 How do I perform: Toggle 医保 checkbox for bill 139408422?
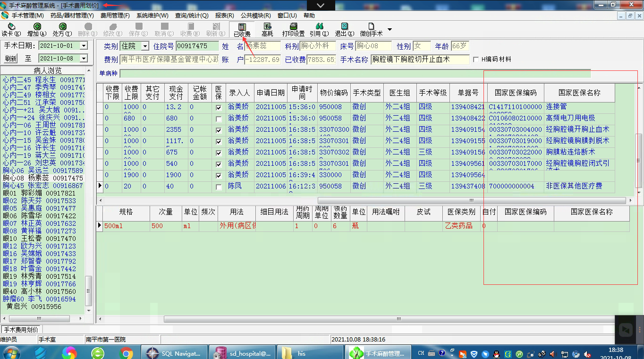[x=218, y=119]
